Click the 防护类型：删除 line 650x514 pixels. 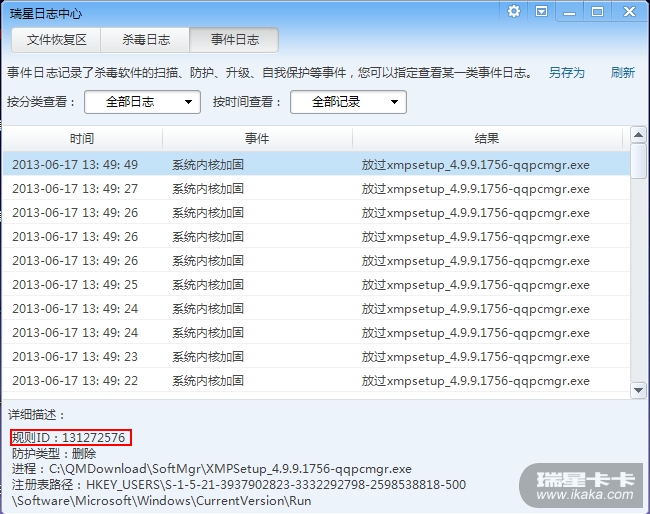pyautogui.click(x=54, y=453)
